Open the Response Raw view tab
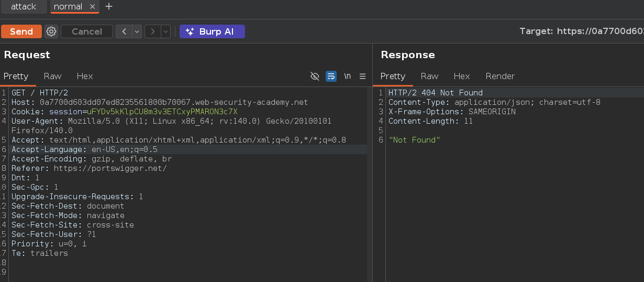This screenshot has width=644, height=282. coord(429,76)
